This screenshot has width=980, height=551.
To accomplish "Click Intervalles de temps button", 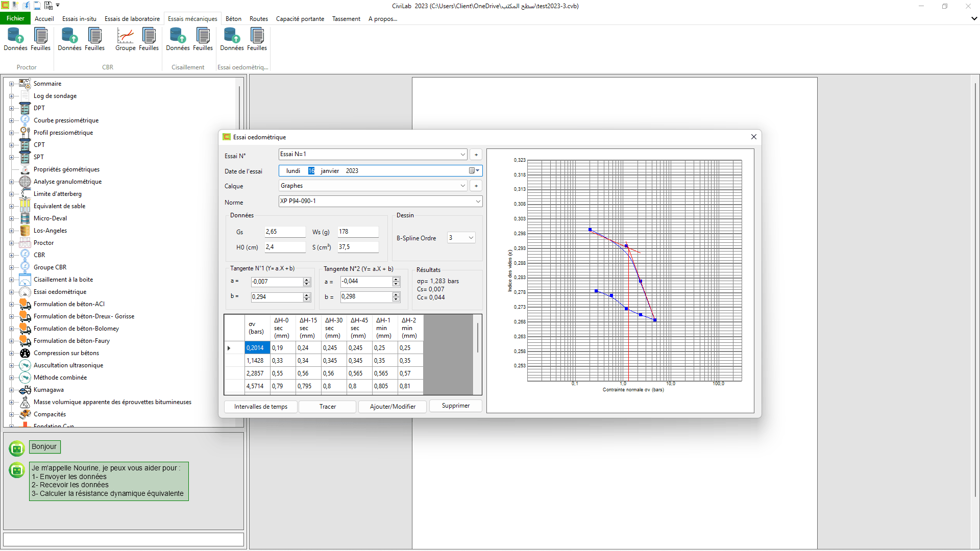I will pyautogui.click(x=261, y=407).
